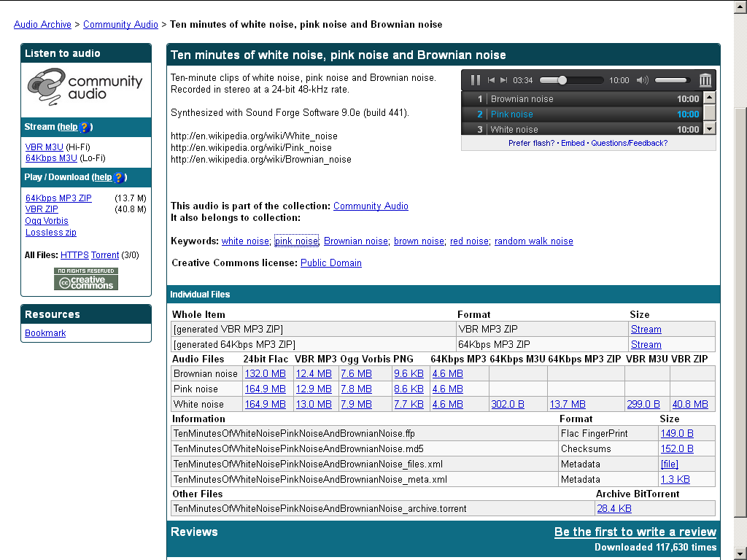Open the 1.3 KB meta.xml file

[x=675, y=479]
